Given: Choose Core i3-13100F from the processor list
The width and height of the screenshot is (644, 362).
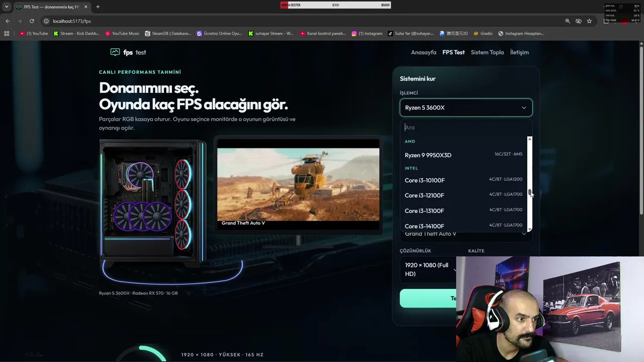Looking at the screenshot, I should (463, 211).
